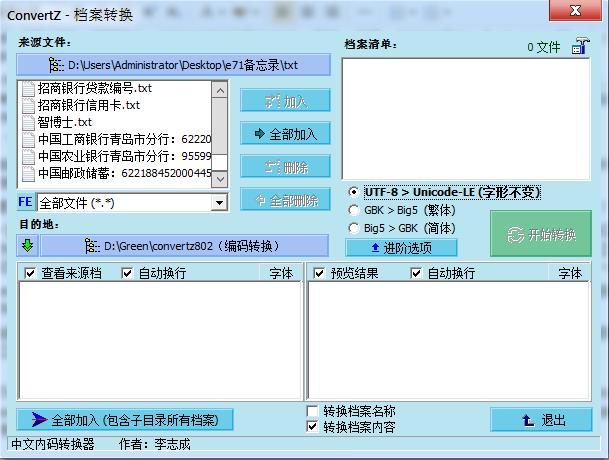Click 全部加入 (包含子目录所有档案) button
The height and width of the screenshot is (460, 609).
point(125,420)
